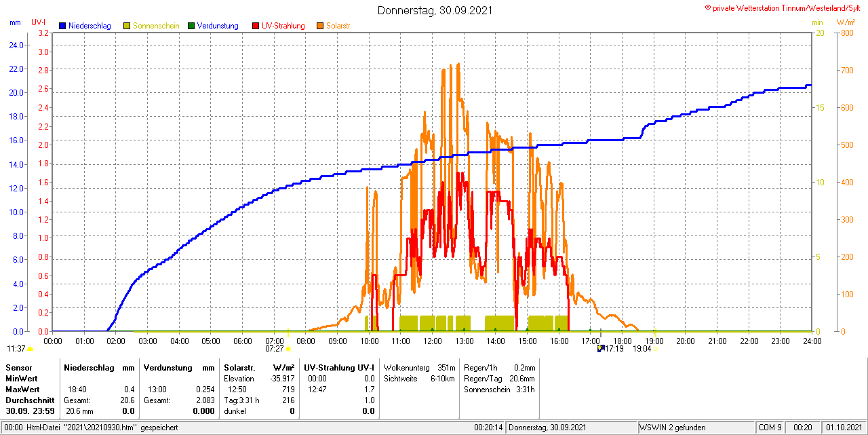Screen dimensions: 868x435
Task: Click the Sonnenschein 3:31h summary entry
Action: pos(499,389)
